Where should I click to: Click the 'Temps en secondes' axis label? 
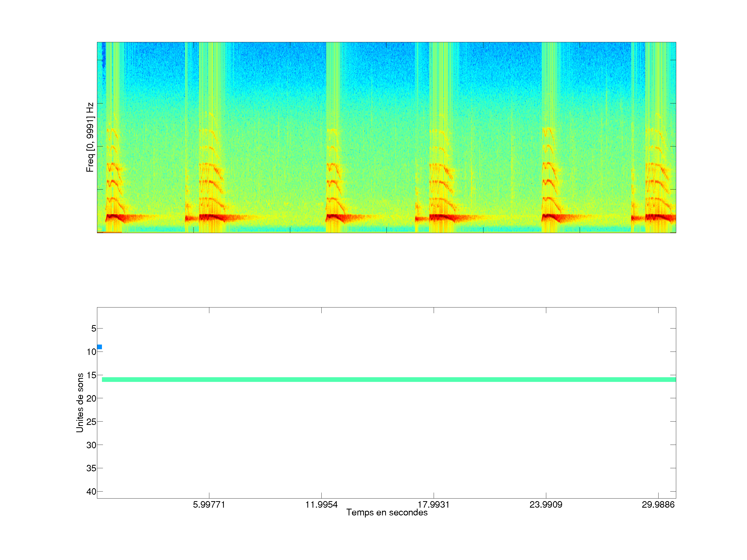pyautogui.click(x=387, y=512)
